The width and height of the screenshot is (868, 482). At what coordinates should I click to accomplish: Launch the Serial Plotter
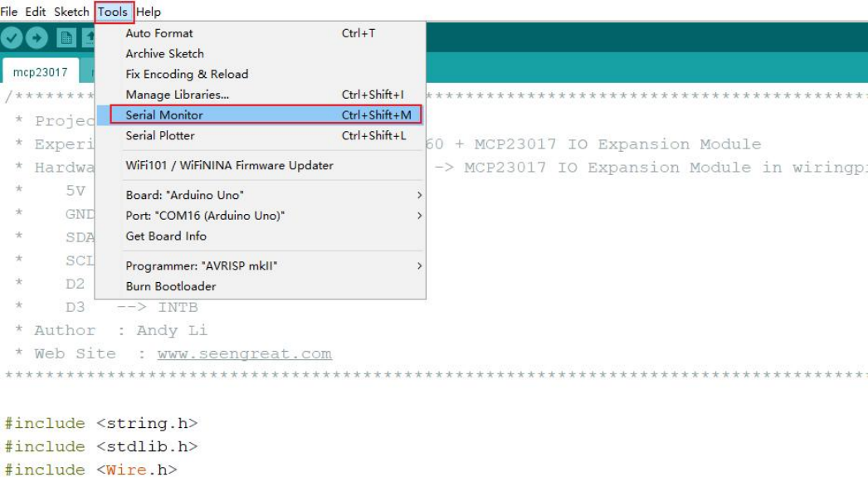pos(160,135)
